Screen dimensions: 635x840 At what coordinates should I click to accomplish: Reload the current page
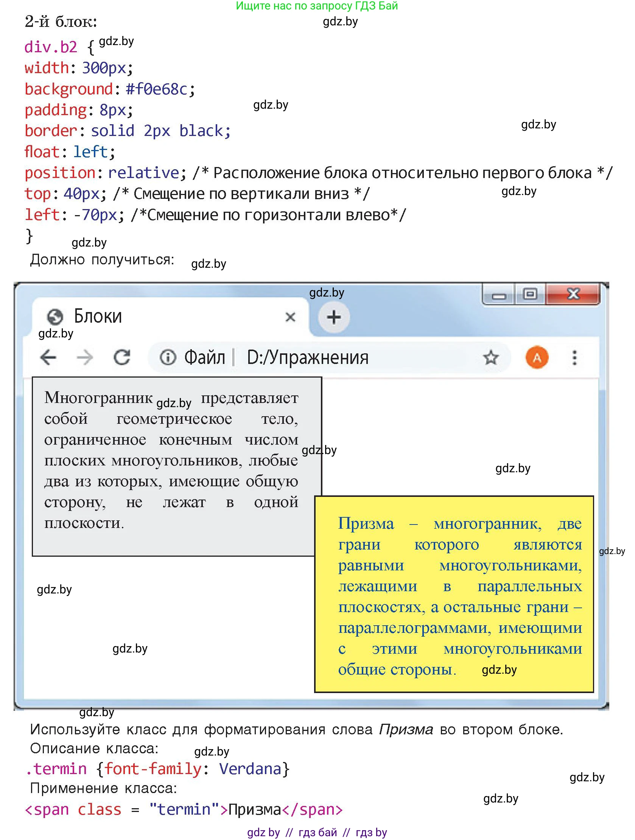click(x=123, y=357)
